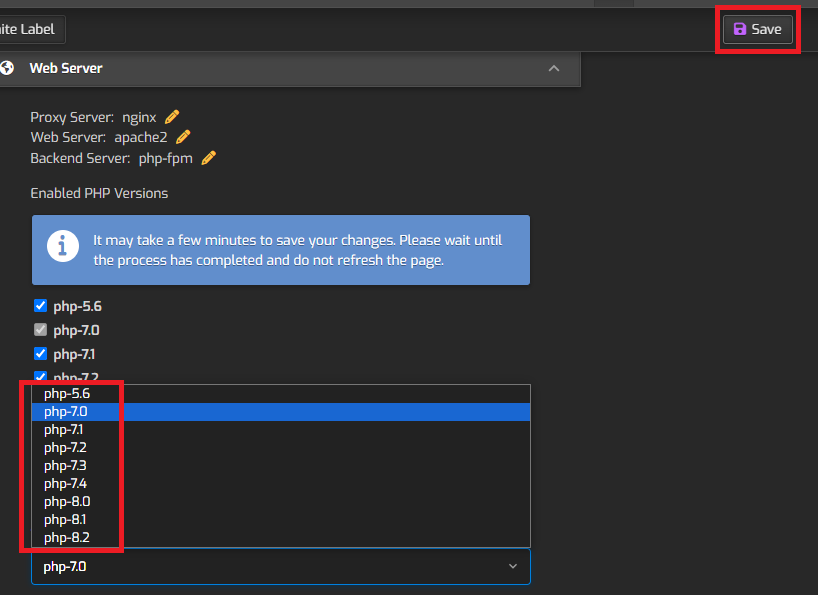Edit the apache2 web server setting

tap(182, 136)
